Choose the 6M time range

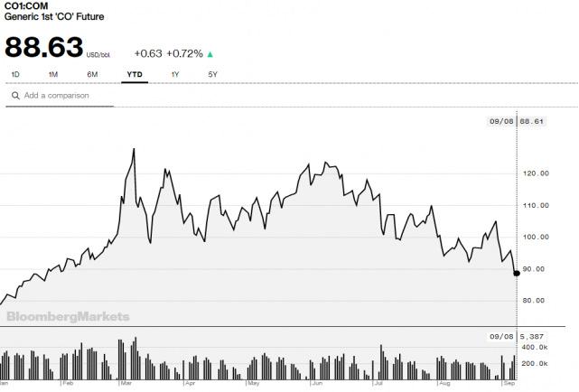(92, 73)
